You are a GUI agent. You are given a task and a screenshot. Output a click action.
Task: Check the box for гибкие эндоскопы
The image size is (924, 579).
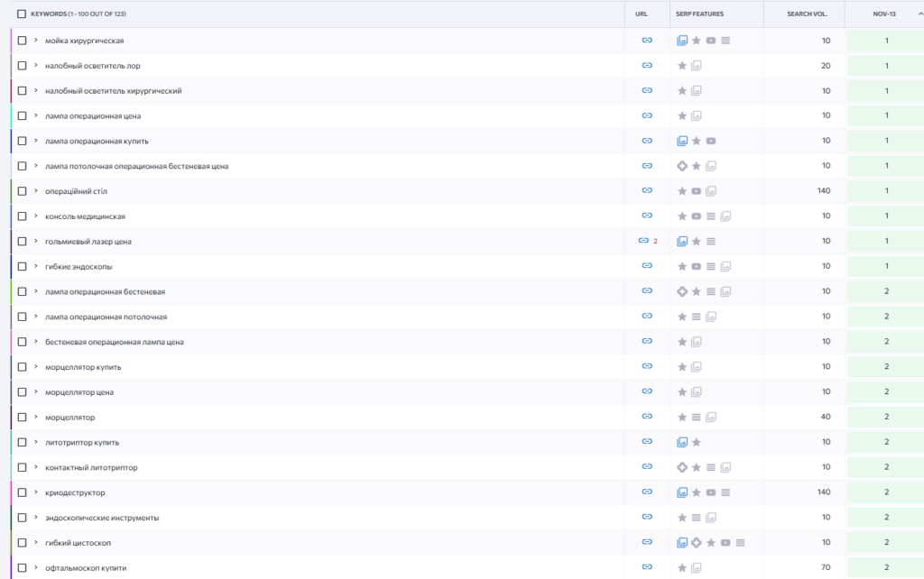click(22, 266)
